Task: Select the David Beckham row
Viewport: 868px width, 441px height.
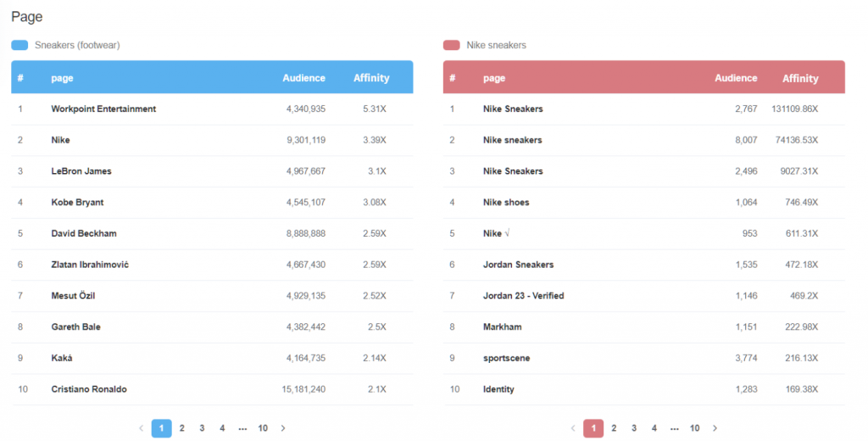Action: 212,233
